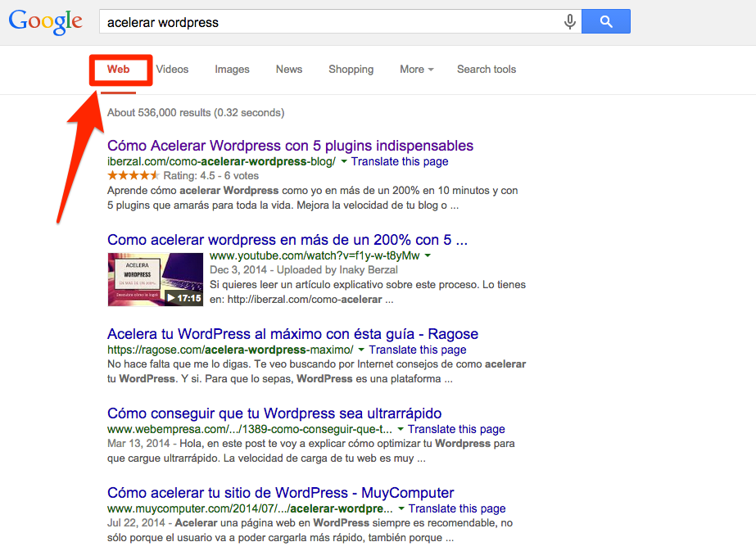Open Search tools options

(487, 70)
